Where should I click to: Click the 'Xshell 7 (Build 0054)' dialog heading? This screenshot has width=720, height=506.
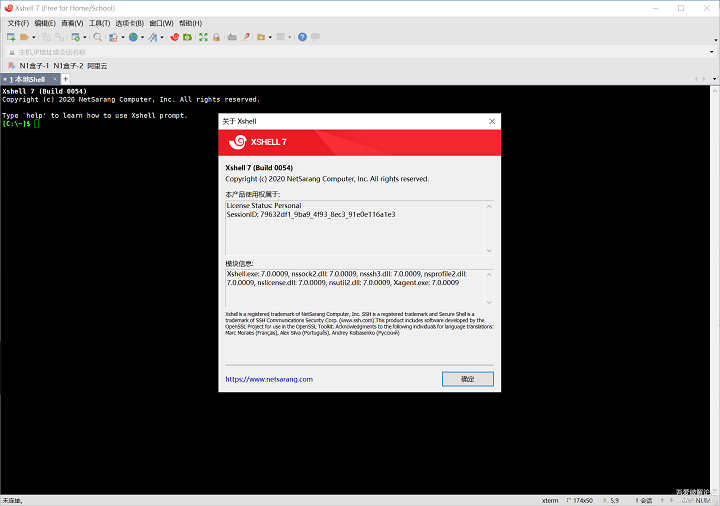(x=259, y=168)
